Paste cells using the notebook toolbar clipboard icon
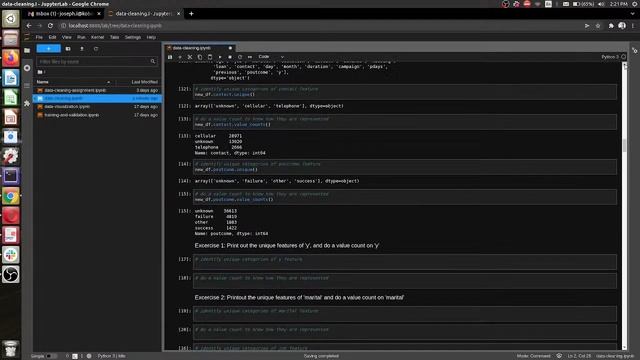Screen dimensions: 640x360 [x=210, y=57]
